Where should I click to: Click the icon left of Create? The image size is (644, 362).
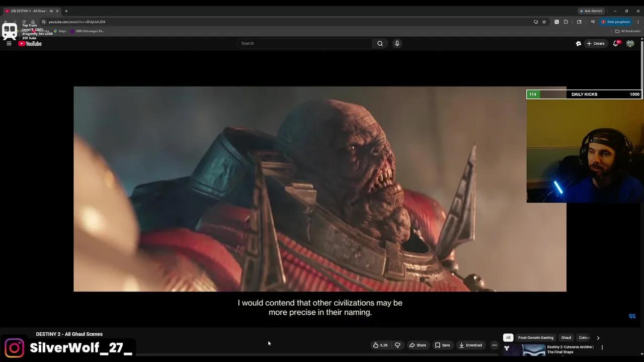click(x=579, y=44)
